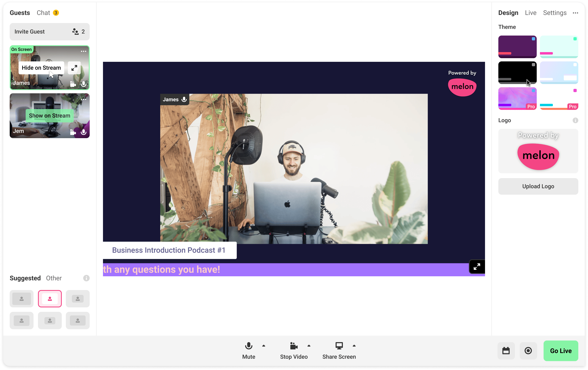Switch to the Chat tab
This screenshot has width=588, height=370.
pyautogui.click(x=44, y=13)
